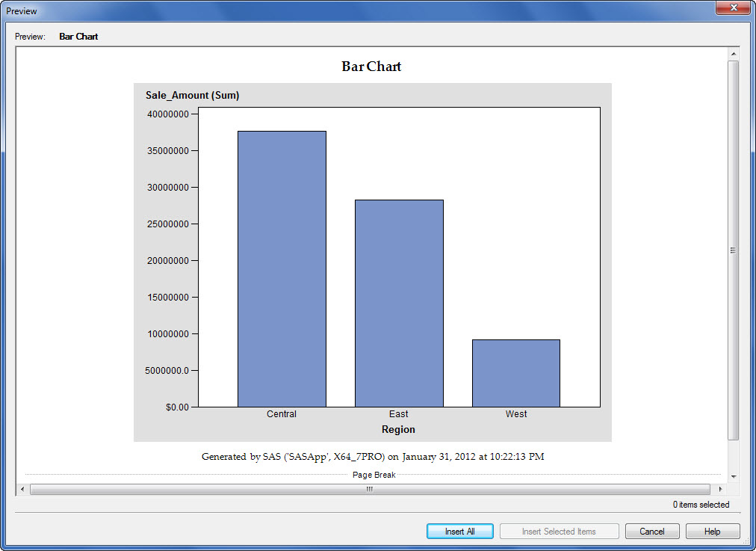Click the "Page Break" marker text
Image resolution: width=756 pixels, height=551 pixels.
374,475
